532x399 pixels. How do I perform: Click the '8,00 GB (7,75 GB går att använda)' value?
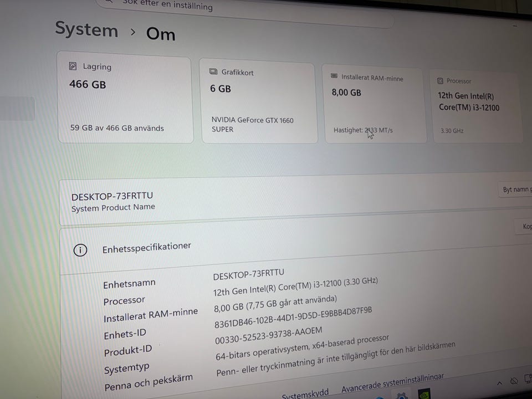pos(275,304)
